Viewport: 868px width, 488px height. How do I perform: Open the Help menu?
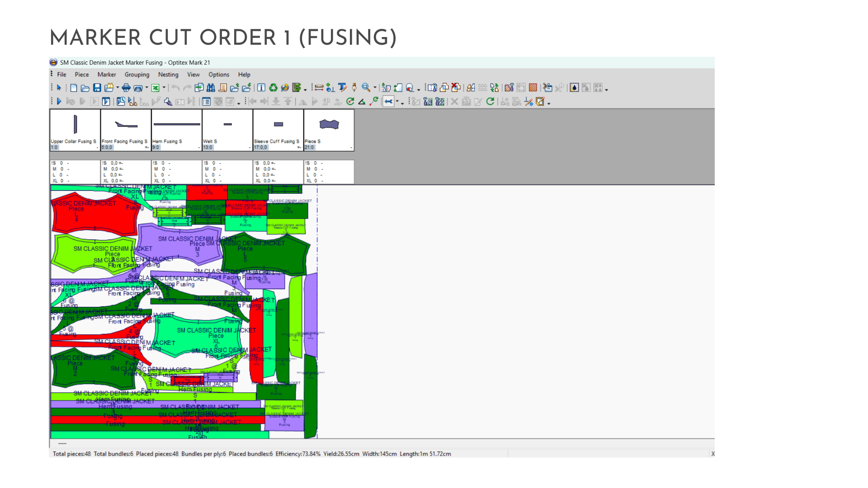coord(244,75)
